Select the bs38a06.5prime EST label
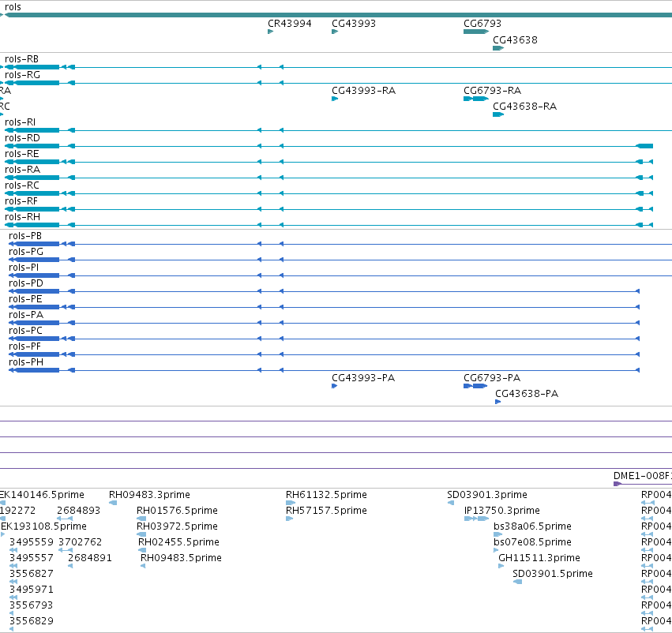 [x=532, y=526]
